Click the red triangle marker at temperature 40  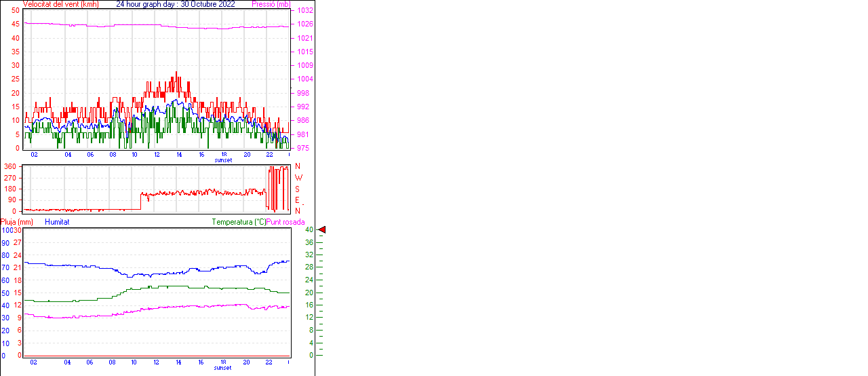coord(322,230)
